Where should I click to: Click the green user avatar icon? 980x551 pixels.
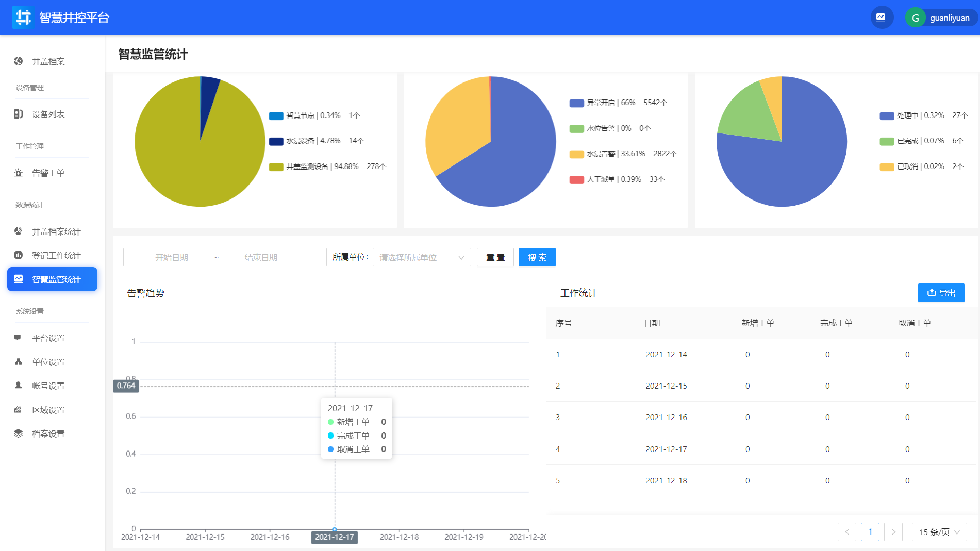pyautogui.click(x=916, y=18)
